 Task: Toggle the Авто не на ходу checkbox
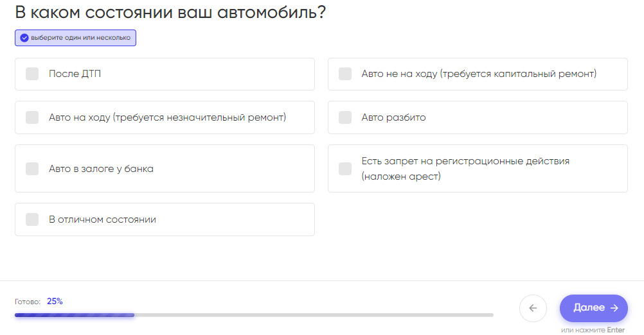[x=345, y=74]
